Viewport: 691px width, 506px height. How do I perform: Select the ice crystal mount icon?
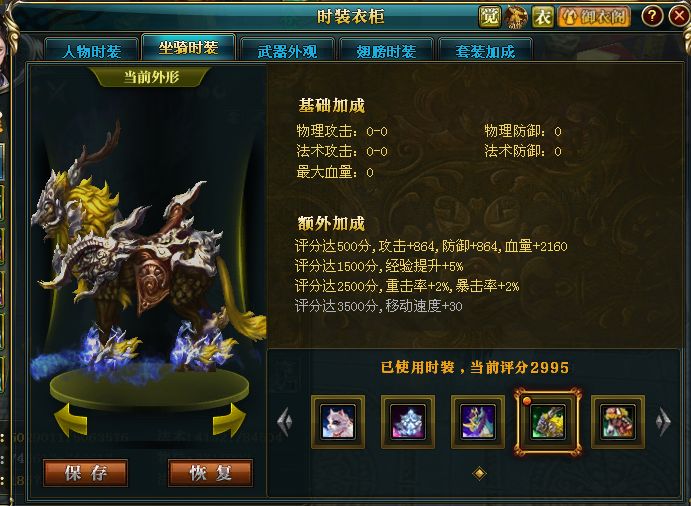click(408, 421)
